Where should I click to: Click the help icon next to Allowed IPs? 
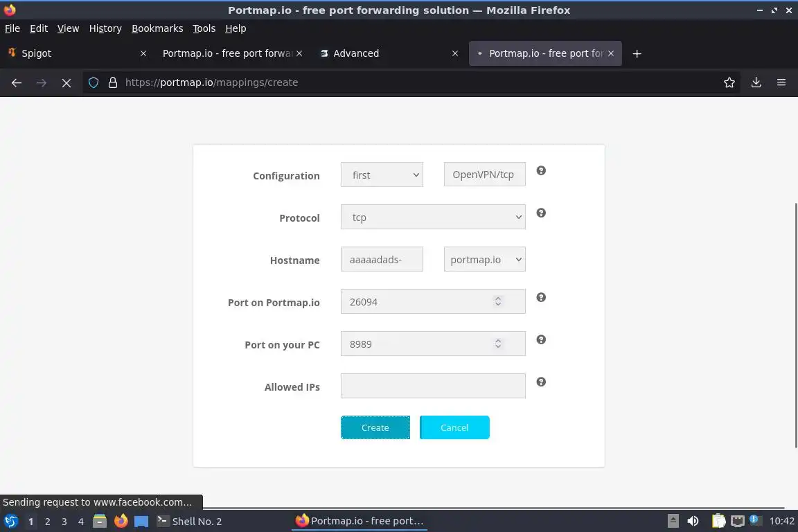point(541,382)
